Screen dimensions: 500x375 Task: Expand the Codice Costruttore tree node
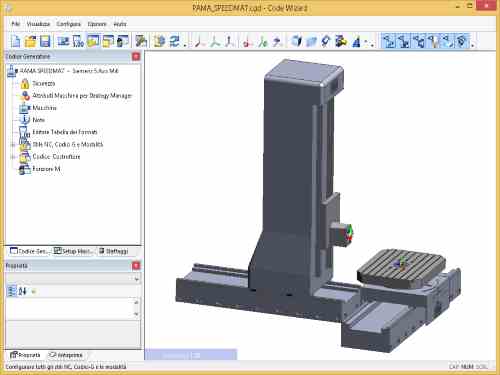pyautogui.click(x=13, y=157)
